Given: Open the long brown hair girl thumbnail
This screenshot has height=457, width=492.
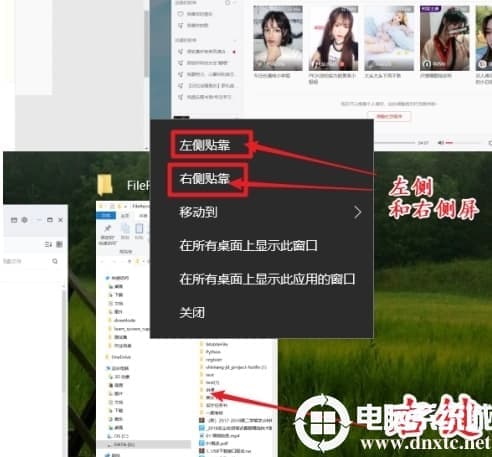Looking at the screenshot, I should click(333, 38).
